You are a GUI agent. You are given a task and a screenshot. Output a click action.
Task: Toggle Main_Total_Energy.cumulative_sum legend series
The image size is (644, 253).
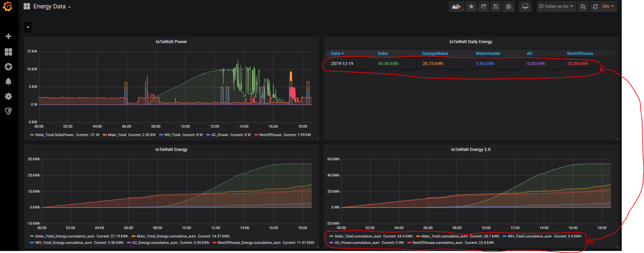[166, 236]
